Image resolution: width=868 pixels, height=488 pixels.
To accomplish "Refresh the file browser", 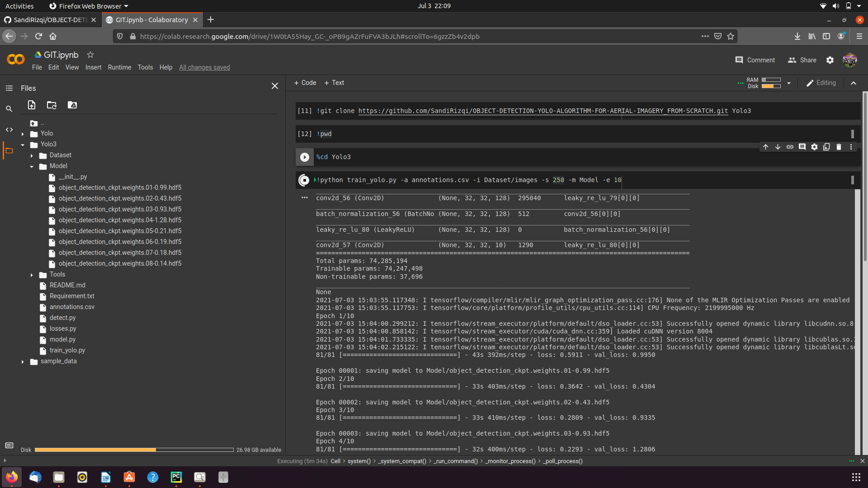I will coord(51,105).
